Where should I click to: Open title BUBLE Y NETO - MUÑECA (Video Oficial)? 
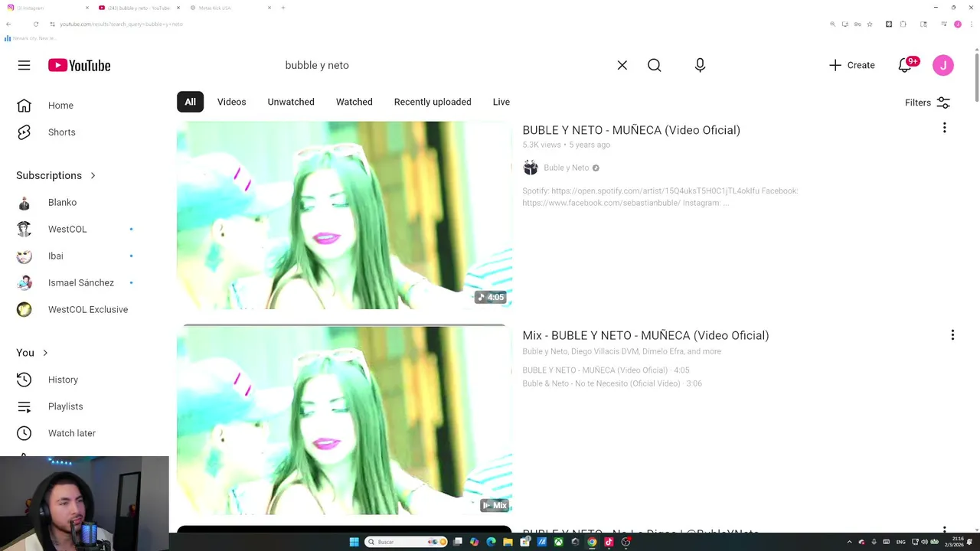[631, 130]
